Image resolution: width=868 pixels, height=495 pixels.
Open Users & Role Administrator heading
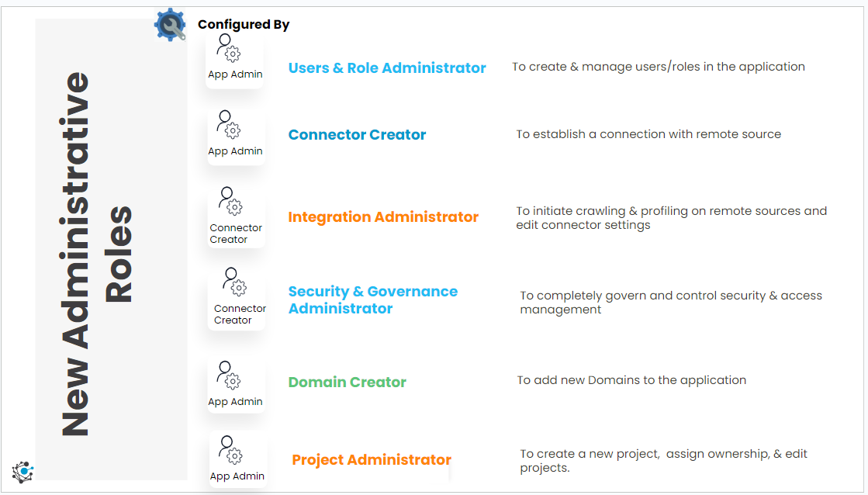[x=387, y=68]
